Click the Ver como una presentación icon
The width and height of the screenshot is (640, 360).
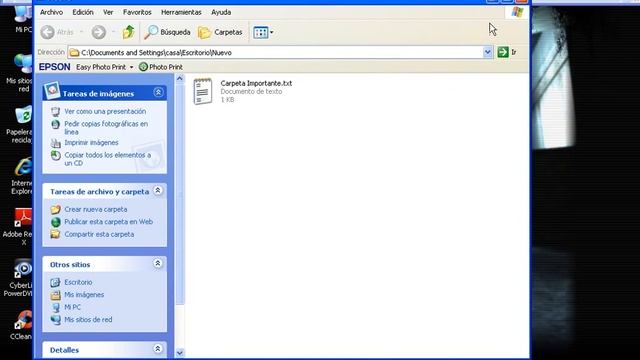[56, 111]
